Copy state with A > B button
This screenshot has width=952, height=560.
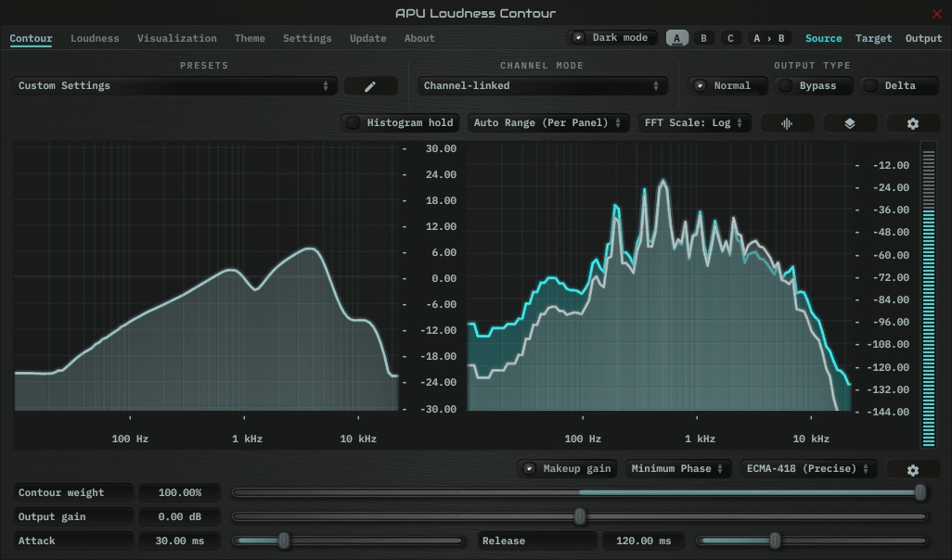pos(768,38)
